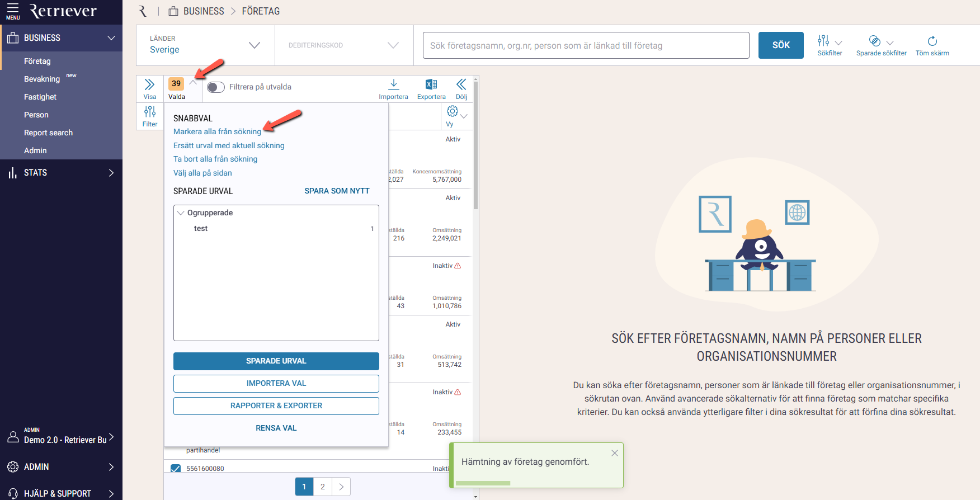Click the Dölj collapse panel icon
The image size is (980, 500).
click(x=461, y=84)
